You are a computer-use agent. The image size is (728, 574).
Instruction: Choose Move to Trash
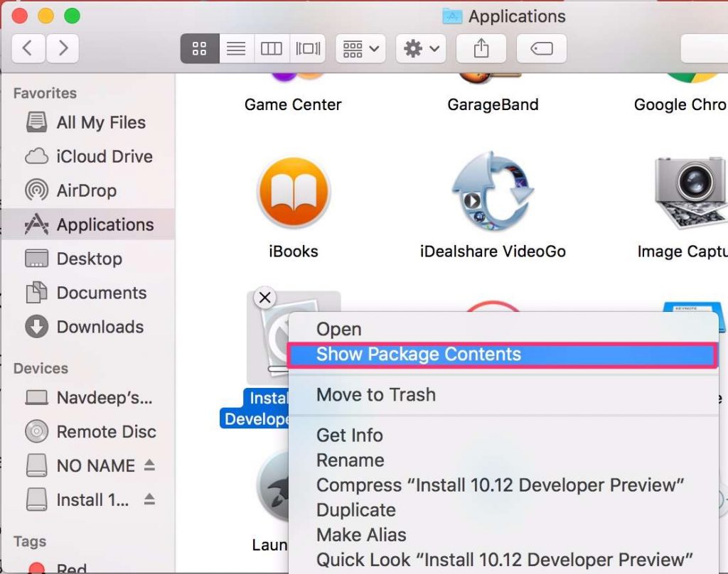503,395
